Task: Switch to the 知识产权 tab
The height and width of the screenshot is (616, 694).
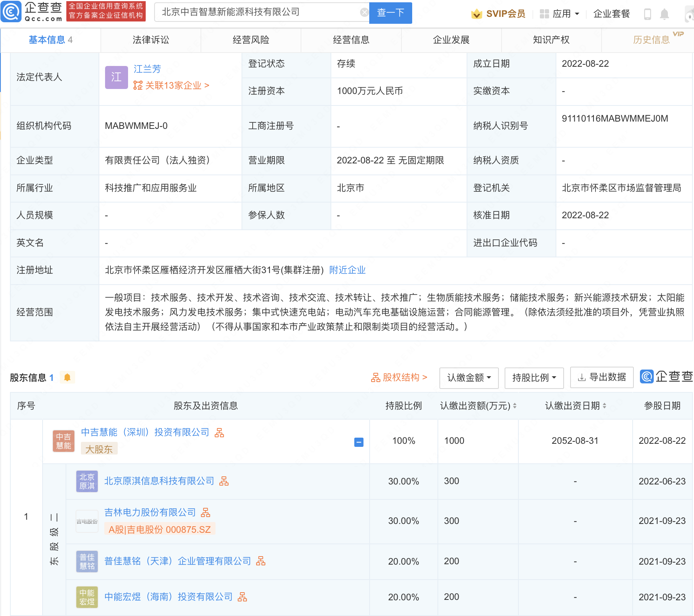Action: (x=551, y=40)
